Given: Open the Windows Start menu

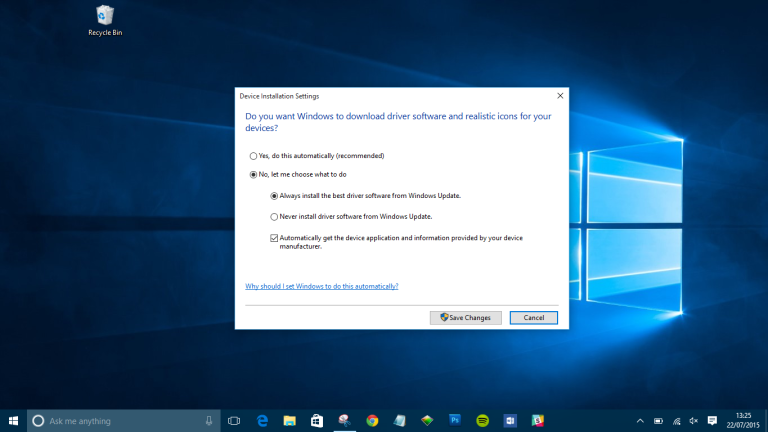Looking at the screenshot, I should [13, 421].
